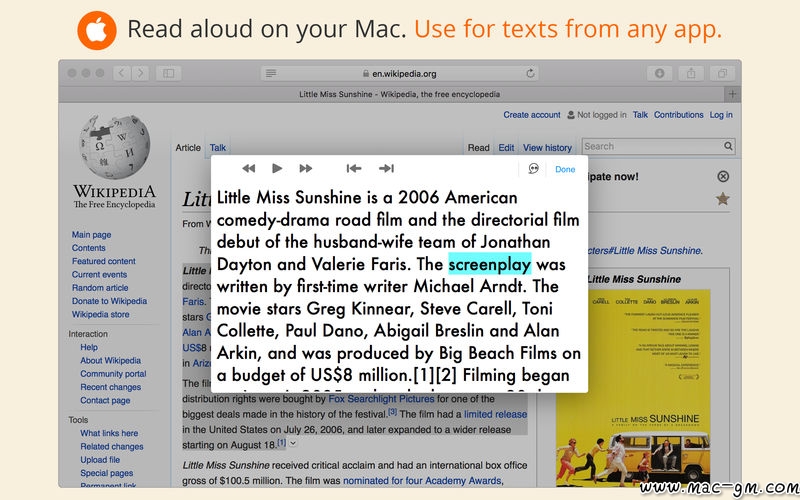800x500 pixels.
Task: Jump to previous paragraph arrow icon
Action: [354, 168]
